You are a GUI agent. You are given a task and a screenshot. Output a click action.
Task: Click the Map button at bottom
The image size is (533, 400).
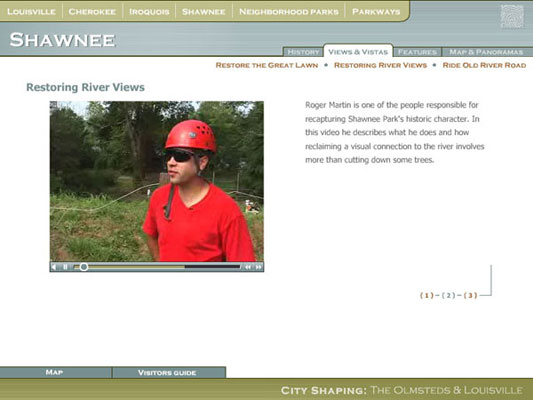(x=54, y=372)
